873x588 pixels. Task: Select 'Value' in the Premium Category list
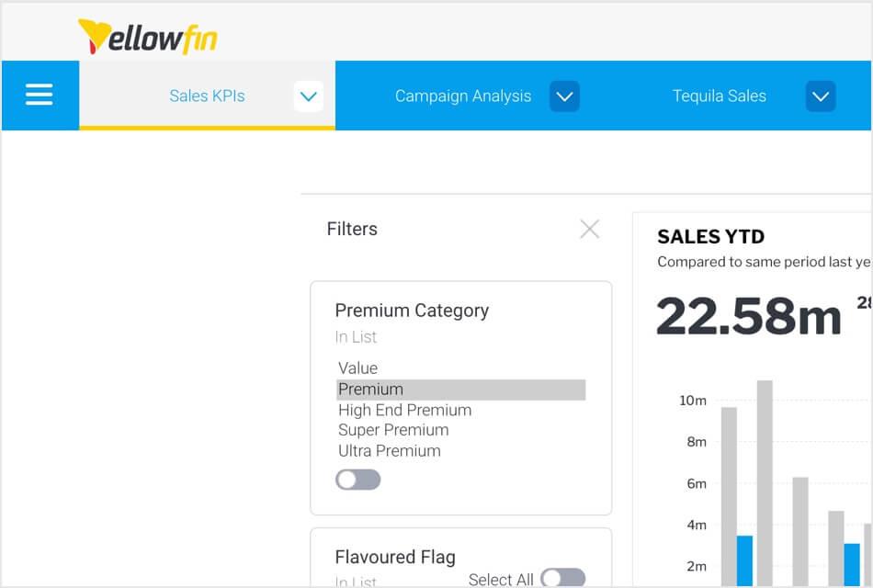(358, 367)
